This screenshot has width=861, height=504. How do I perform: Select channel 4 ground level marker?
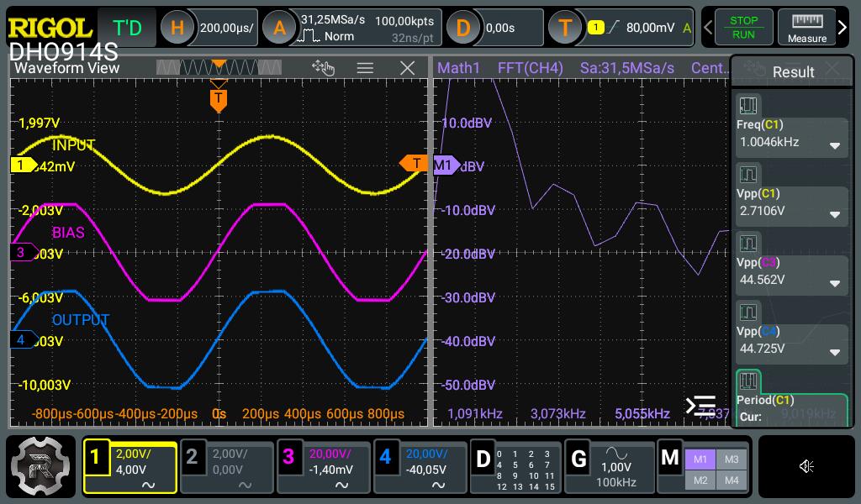coord(23,339)
